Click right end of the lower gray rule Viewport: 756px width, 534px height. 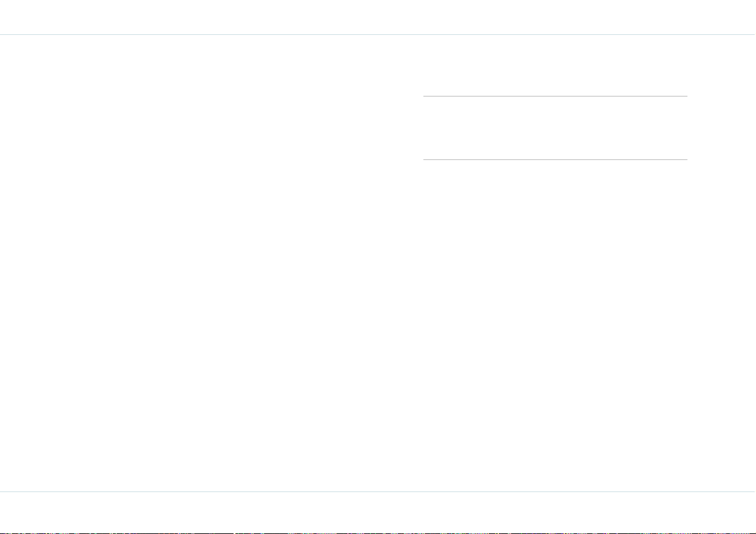[x=686, y=159]
